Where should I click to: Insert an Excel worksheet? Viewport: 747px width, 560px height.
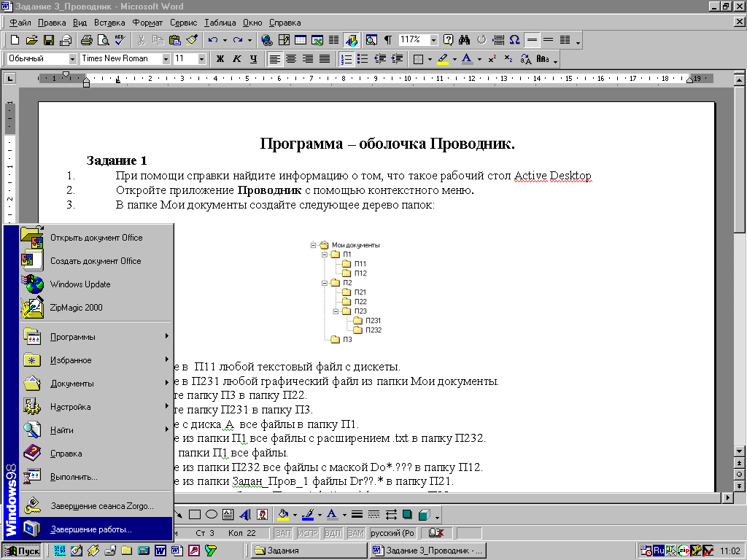click(317, 40)
